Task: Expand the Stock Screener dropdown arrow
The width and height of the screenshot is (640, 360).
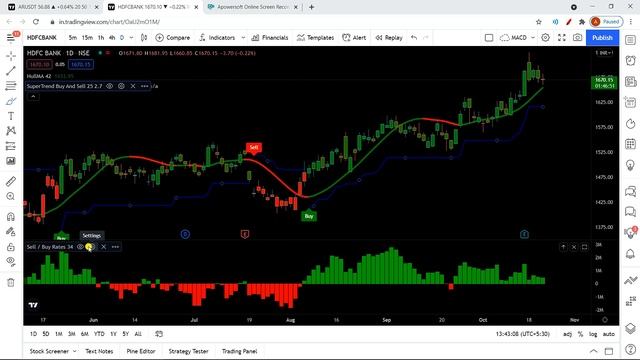Action: coord(75,351)
